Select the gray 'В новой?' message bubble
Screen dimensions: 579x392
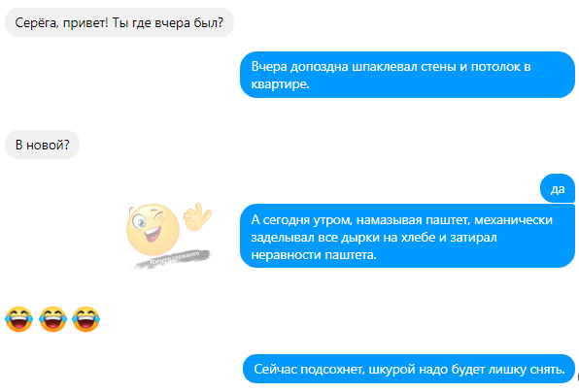(42, 145)
